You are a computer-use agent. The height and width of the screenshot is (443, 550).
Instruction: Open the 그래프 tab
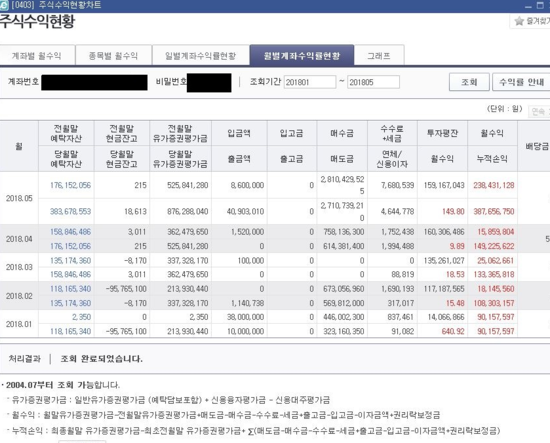pos(379,55)
